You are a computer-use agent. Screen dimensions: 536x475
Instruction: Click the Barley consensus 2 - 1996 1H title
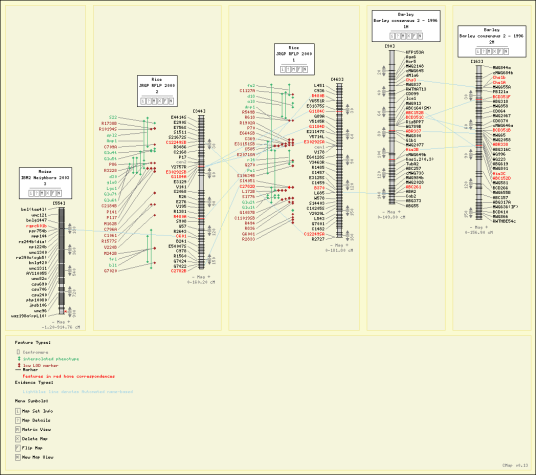tap(406, 21)
